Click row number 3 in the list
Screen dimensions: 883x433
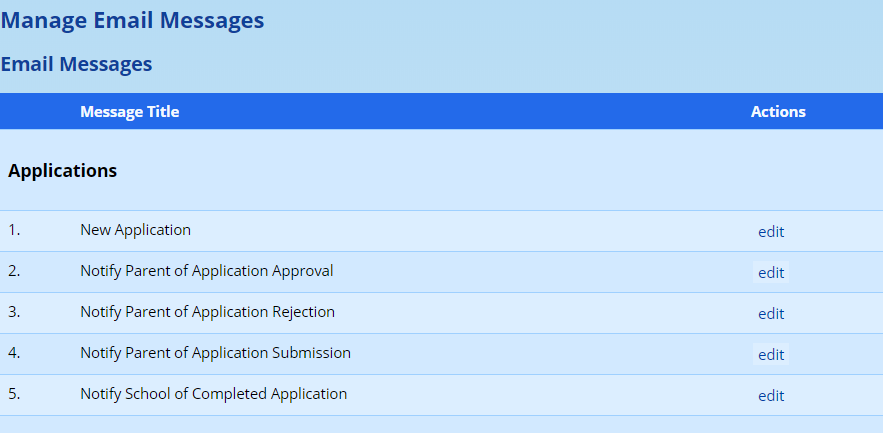[x=14, y=312]
